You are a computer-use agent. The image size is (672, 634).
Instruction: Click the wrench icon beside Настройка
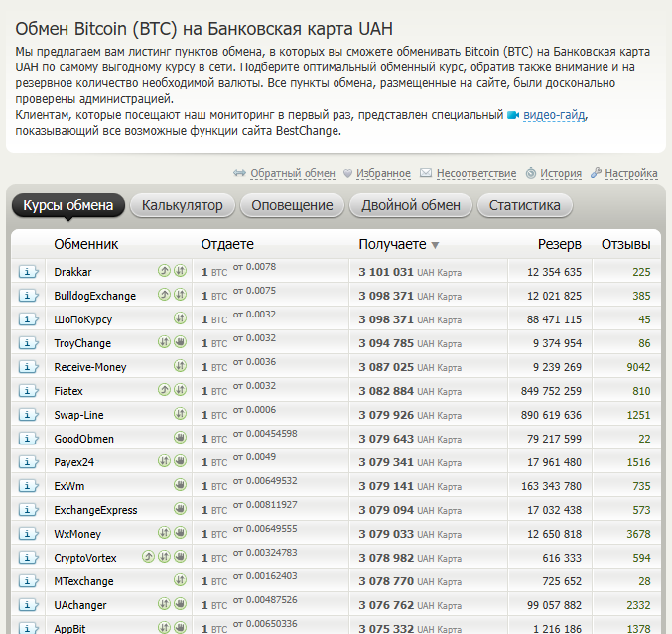[596, 173]
